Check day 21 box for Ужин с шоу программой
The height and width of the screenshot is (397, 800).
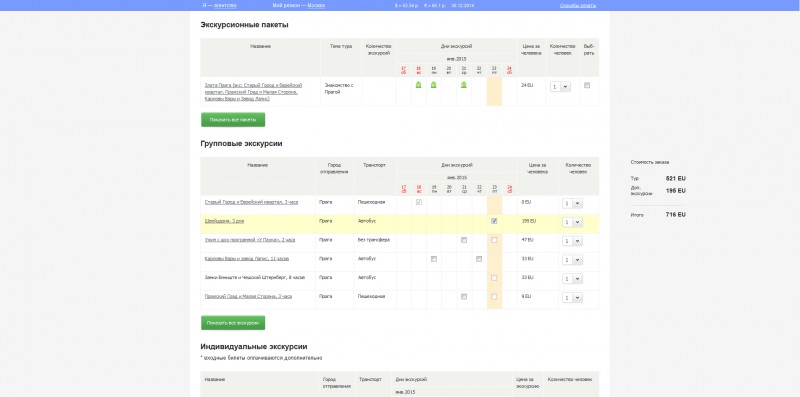click(464, 240)
